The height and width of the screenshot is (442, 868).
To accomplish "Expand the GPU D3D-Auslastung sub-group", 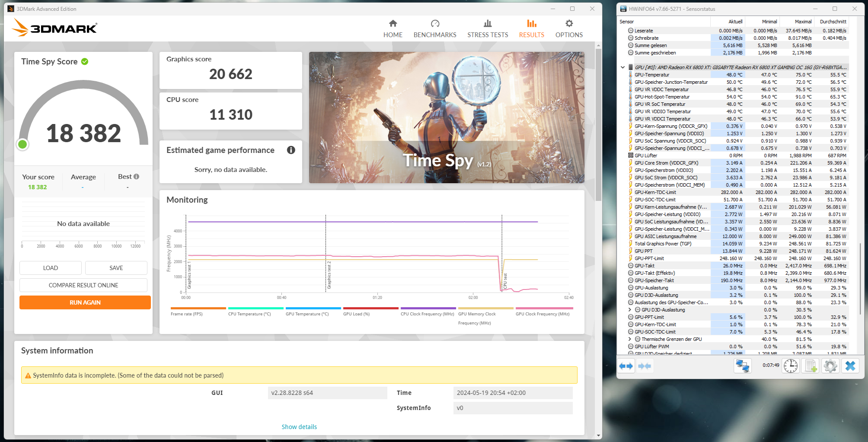I will (x=630, y=310).
